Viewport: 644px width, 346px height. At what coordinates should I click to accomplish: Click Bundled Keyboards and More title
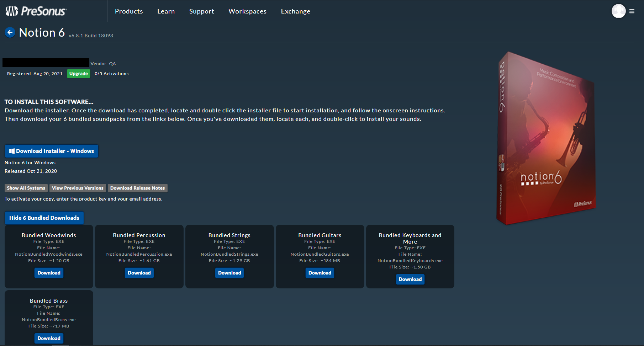410,239
